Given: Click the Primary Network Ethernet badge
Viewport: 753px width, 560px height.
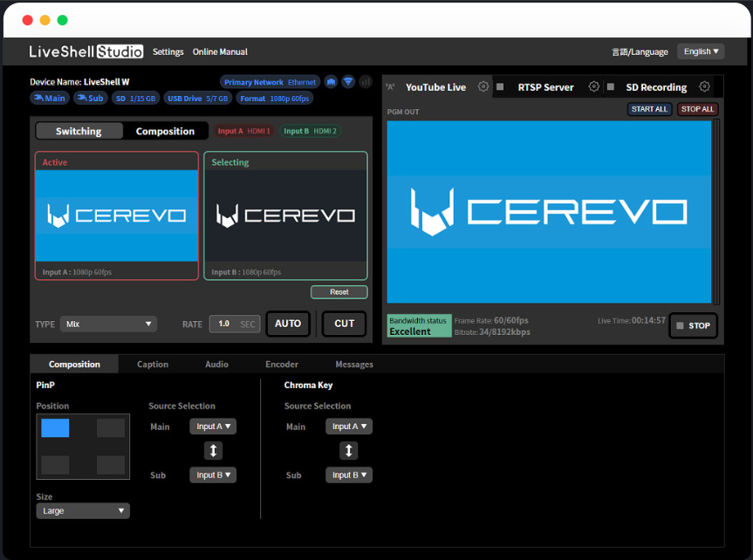Looking at the screenshot, I should click(x=270, y=82).
